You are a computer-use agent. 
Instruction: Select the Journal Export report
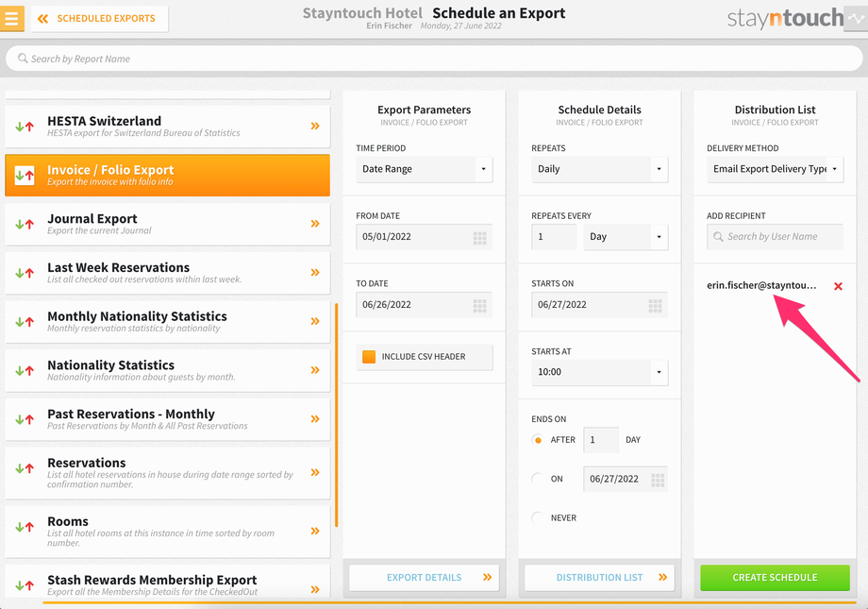167,224
